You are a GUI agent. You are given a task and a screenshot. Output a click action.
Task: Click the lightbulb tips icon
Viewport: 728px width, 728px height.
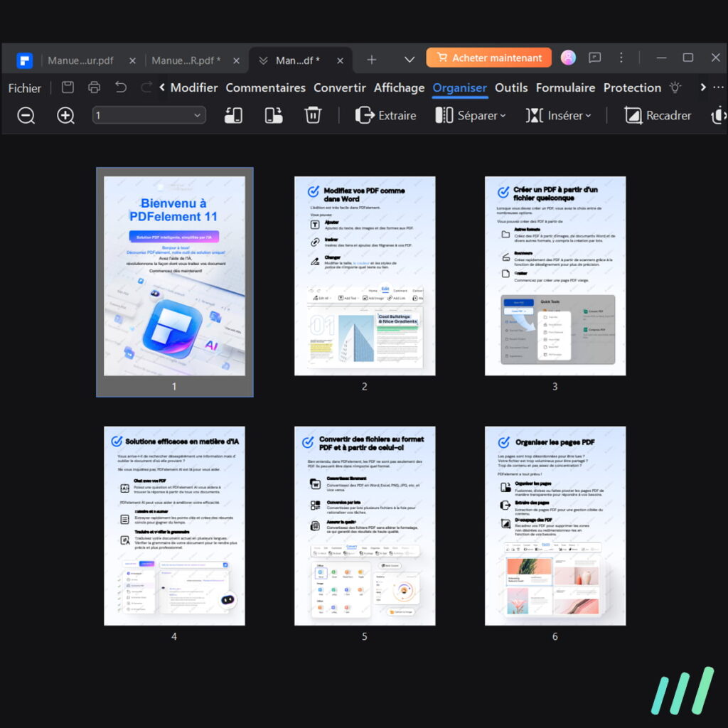675,87
